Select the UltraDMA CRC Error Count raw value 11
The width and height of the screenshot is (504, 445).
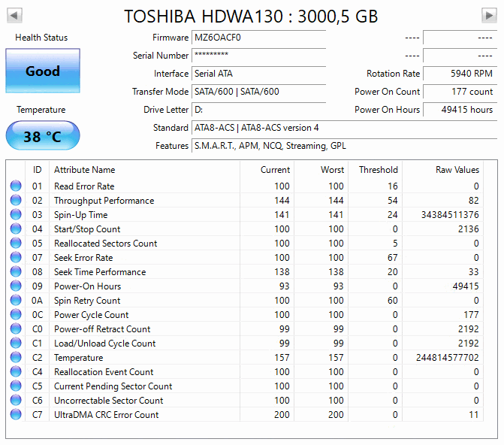point(474,415)
